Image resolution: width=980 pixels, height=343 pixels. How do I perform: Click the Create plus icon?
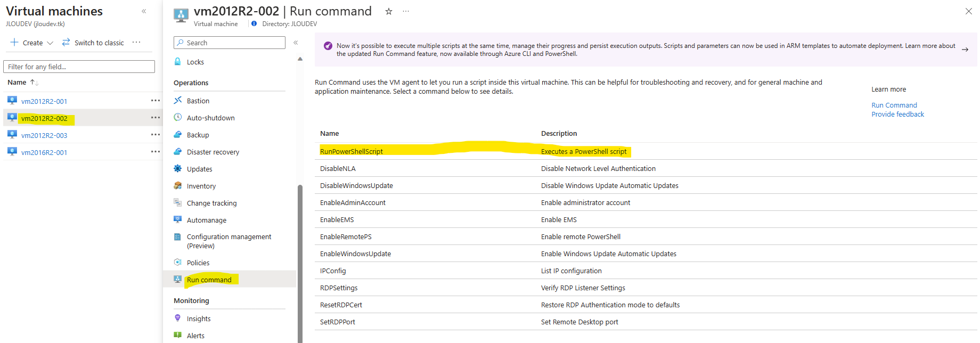pos(14,43)
